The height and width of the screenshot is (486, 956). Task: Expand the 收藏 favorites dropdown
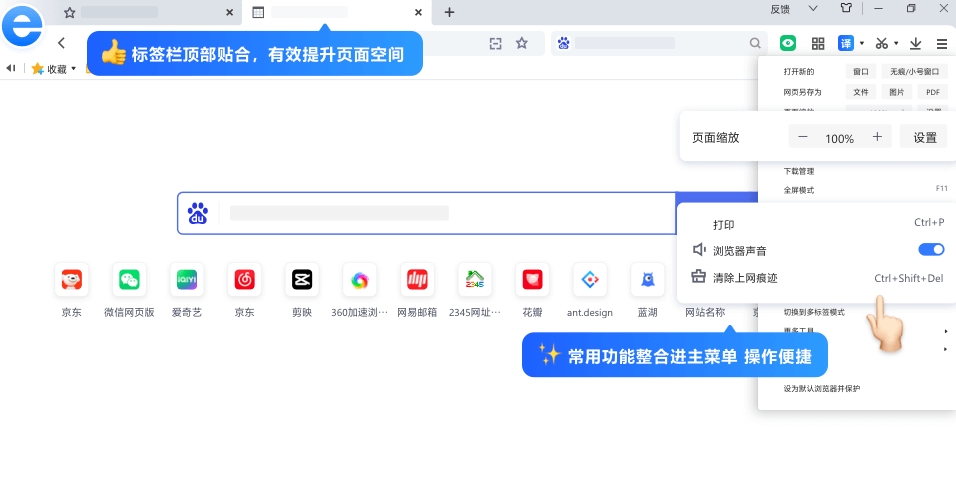tap(73, 69)
